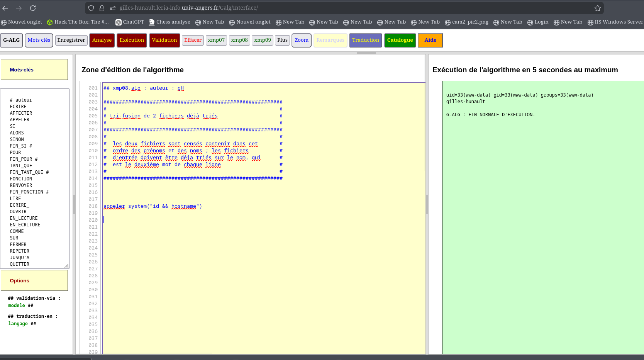Open the Hack The Box bookmark
This screenshot has width=644, height=360.
[x=78, y=22]
